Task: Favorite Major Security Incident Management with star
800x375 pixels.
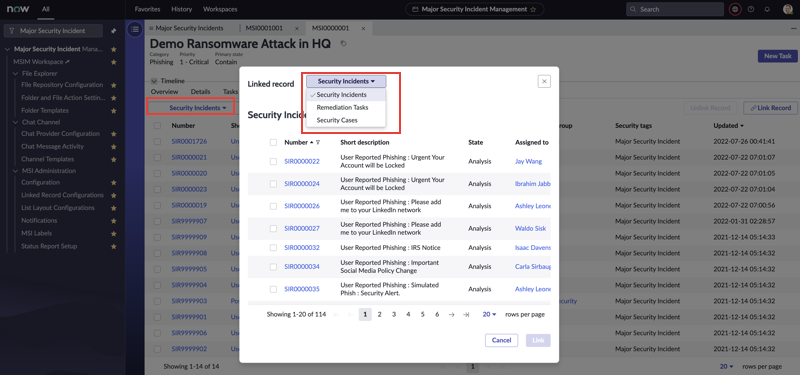Action: [x=533, y=9]
